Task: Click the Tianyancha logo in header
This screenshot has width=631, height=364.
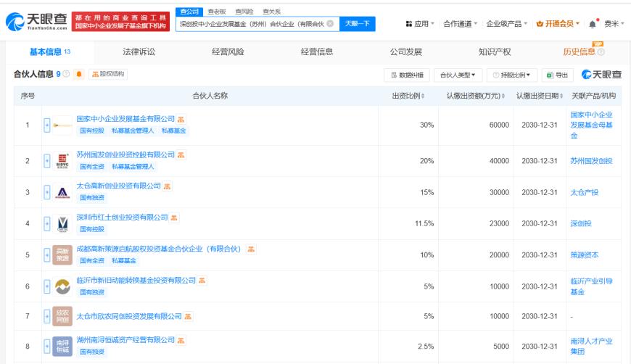Action: coord(36,21)
